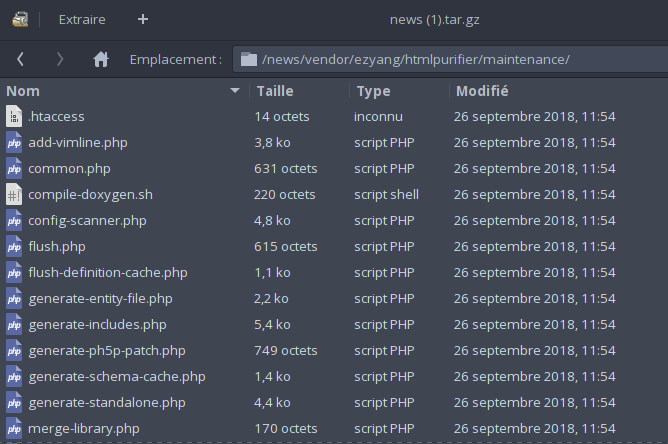Click the plus icon to add files
The image size is (668, 444).
(x=143, y=19)
